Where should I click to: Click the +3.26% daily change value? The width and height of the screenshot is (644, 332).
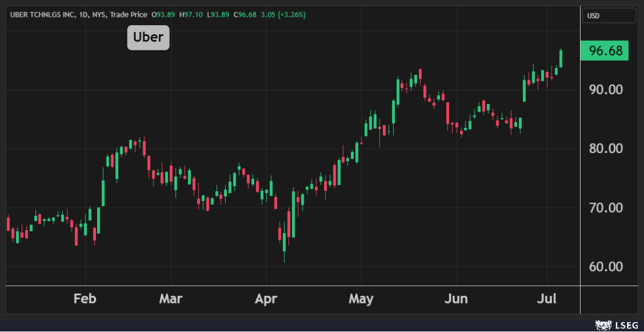[x=291, y=14]
